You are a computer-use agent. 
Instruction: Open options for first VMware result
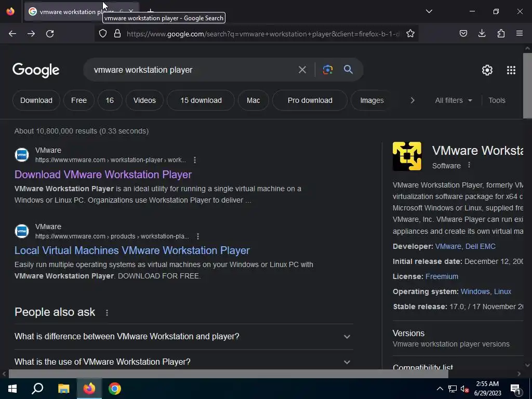pos(194,160)
